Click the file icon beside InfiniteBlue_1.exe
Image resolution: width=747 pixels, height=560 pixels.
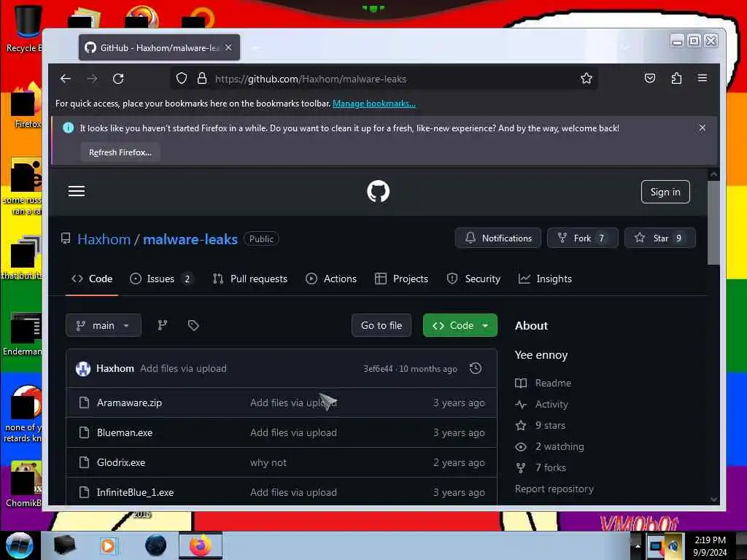pyautogui.click(x=85, y=492)
